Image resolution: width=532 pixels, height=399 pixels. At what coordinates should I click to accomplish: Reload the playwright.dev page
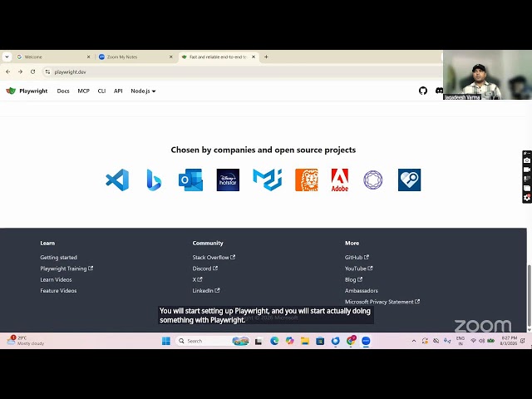click(x=33, y=72)
